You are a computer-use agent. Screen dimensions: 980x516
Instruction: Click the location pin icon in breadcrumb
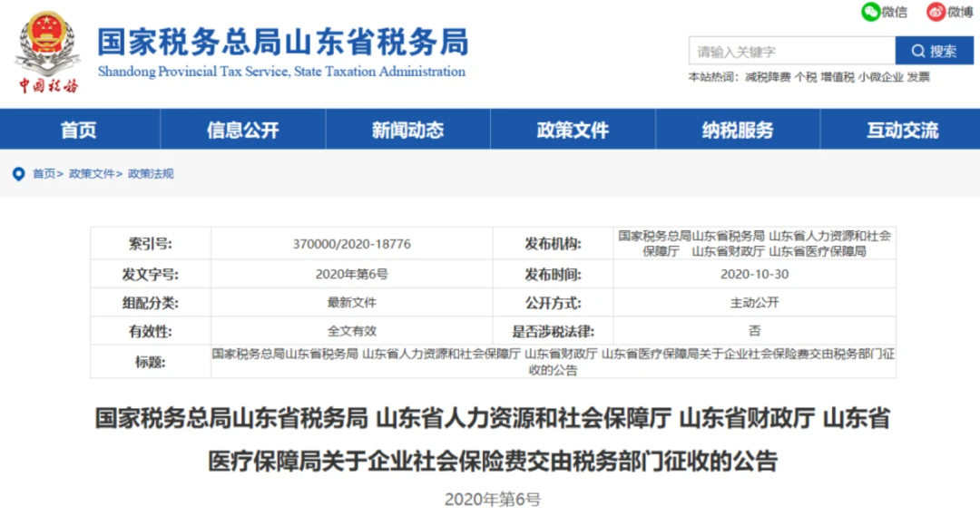[18, 174]
